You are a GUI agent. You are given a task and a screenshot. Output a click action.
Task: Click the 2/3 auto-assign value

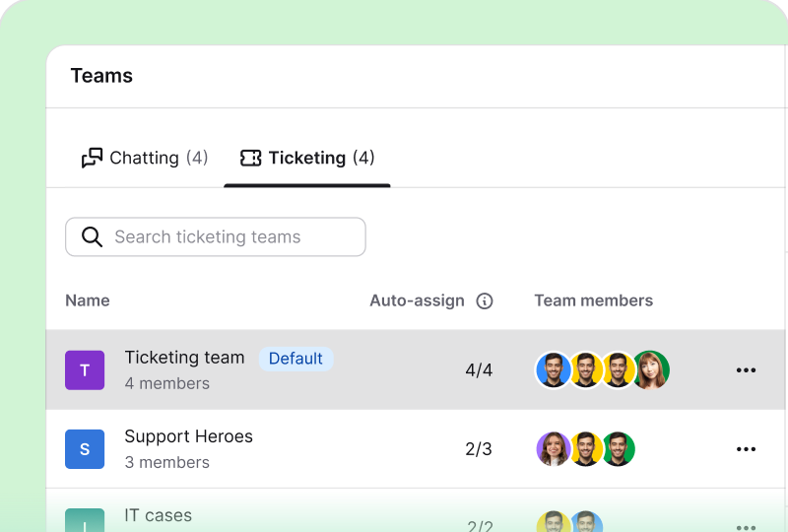[479, 449]
